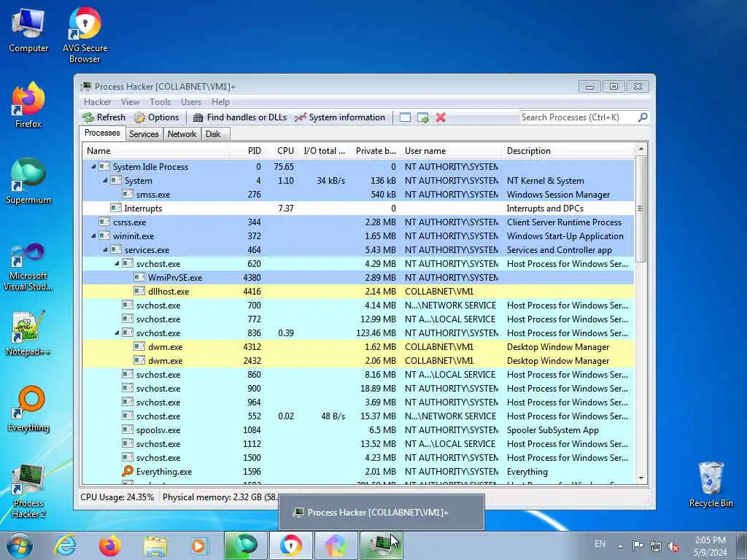Click the Everything.exe orange magnifier icon
747x560 pixels.
127,471
